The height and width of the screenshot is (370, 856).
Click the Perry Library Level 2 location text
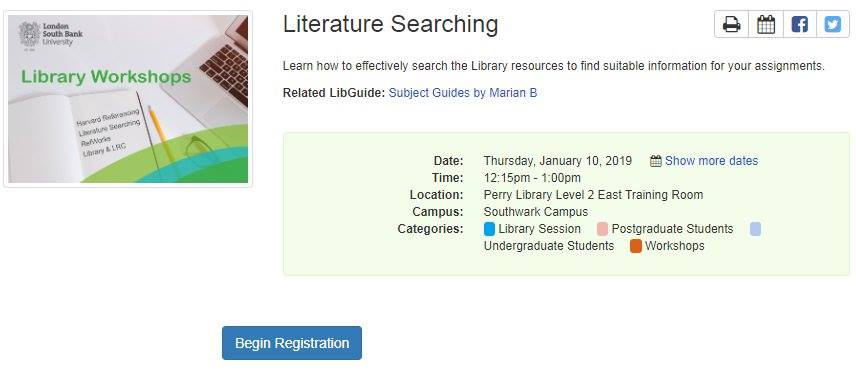pos(593,195)
